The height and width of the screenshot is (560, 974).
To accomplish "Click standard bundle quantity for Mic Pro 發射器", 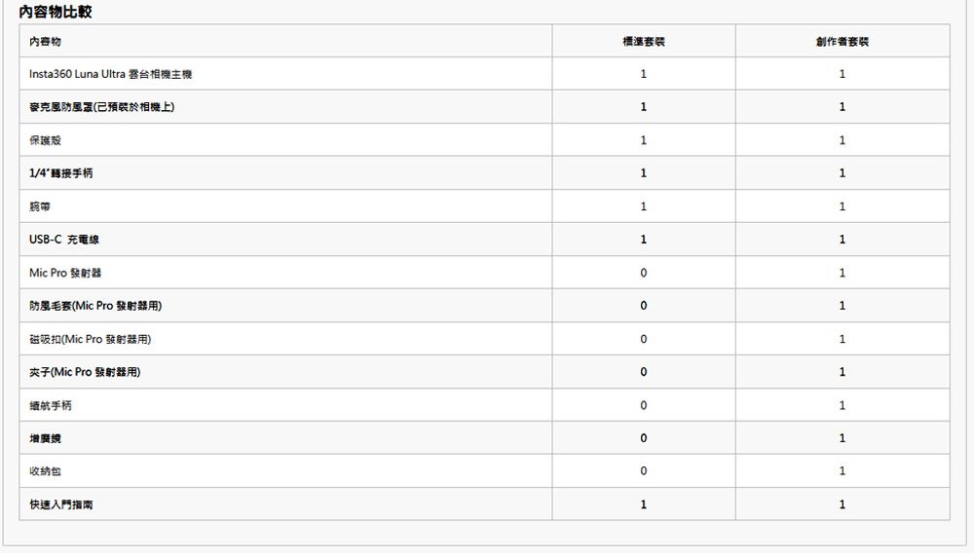I will tap(644, 273).
